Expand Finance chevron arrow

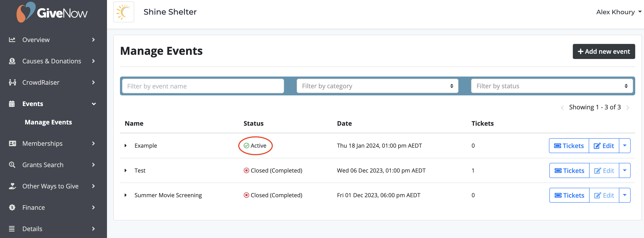point(94,207)
